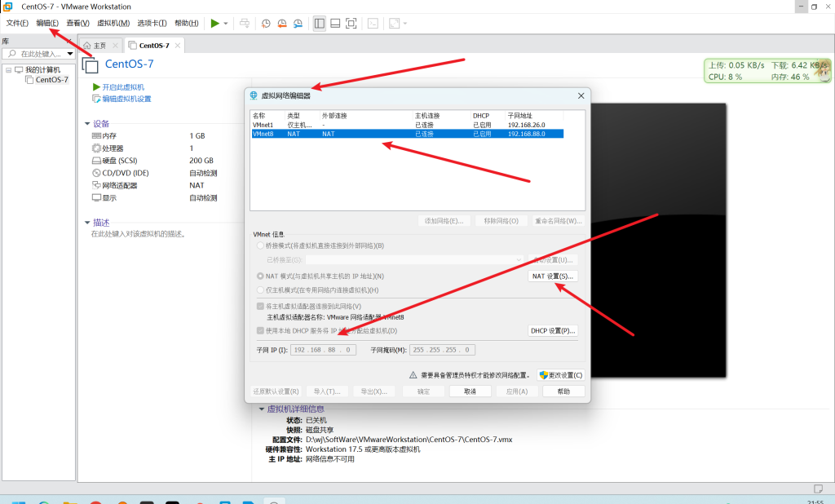
Task: Click the 网络适配器 network adapter icon
Action: pyautogui.click(x=96, y=185)
